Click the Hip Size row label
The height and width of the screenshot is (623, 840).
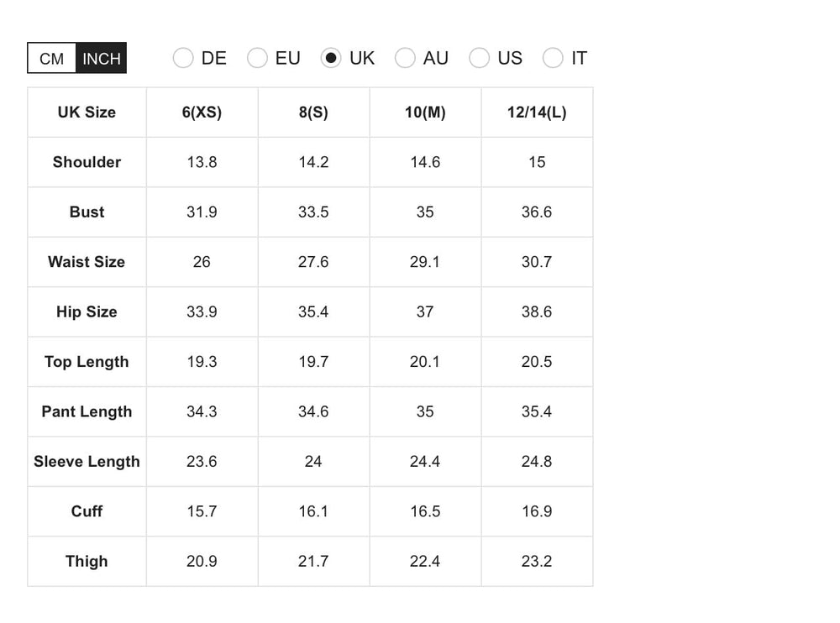point(87,311)
